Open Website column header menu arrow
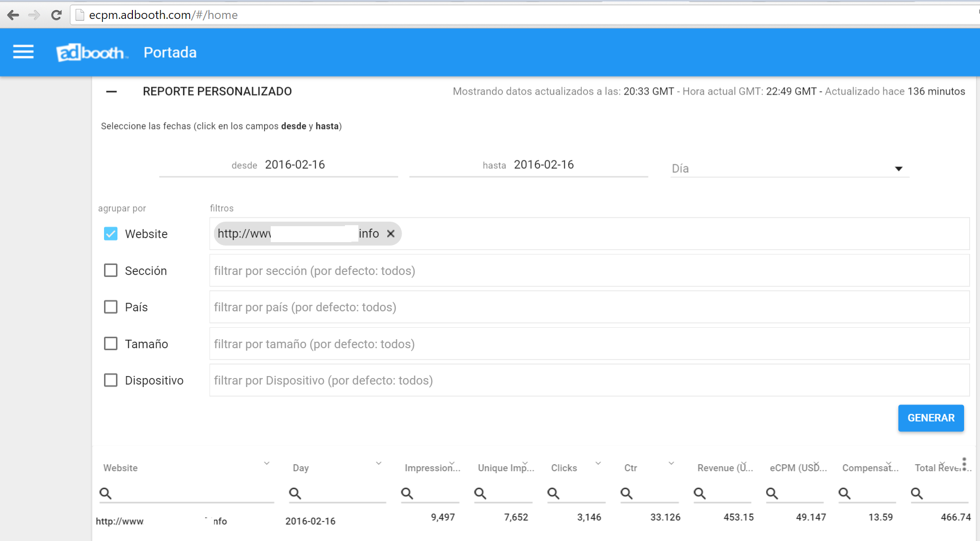Viewport: 980px width, 541px height. [x=267, y=463]
